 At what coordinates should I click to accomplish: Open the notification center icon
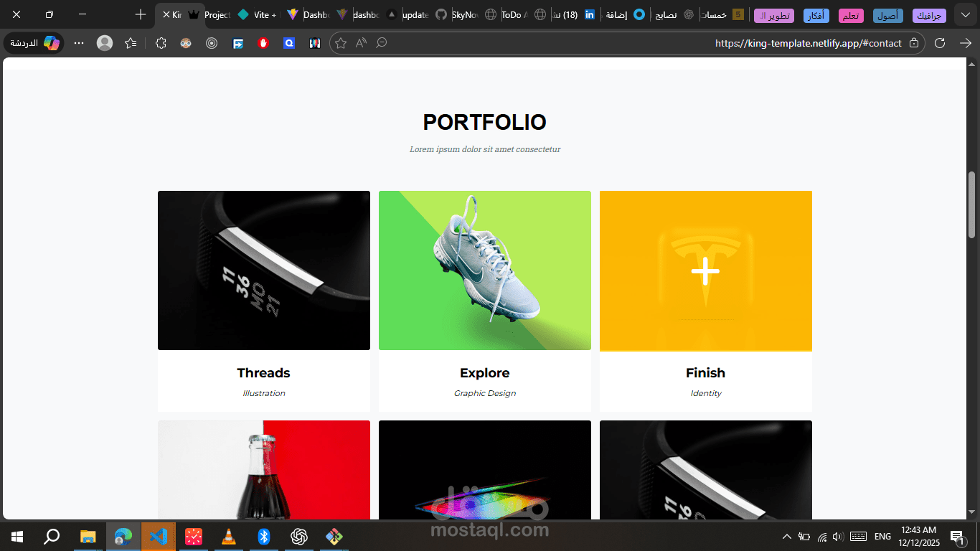(x=957, y=537)
